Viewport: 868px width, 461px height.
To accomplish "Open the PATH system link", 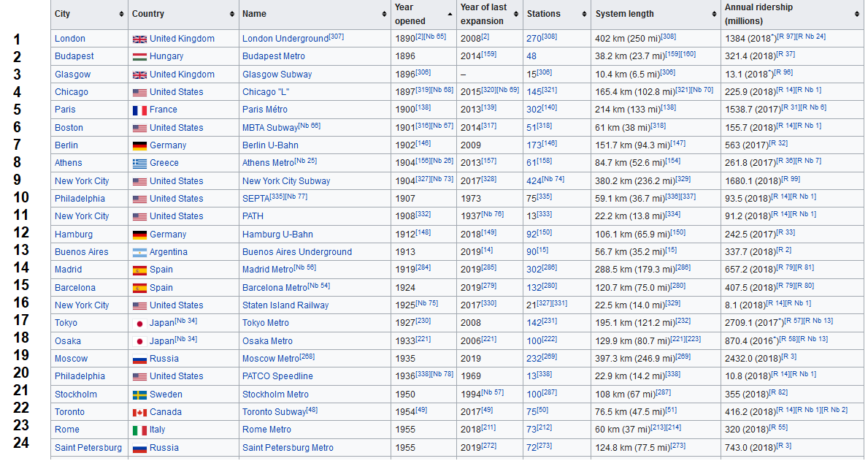I will (x=253, y=216).
